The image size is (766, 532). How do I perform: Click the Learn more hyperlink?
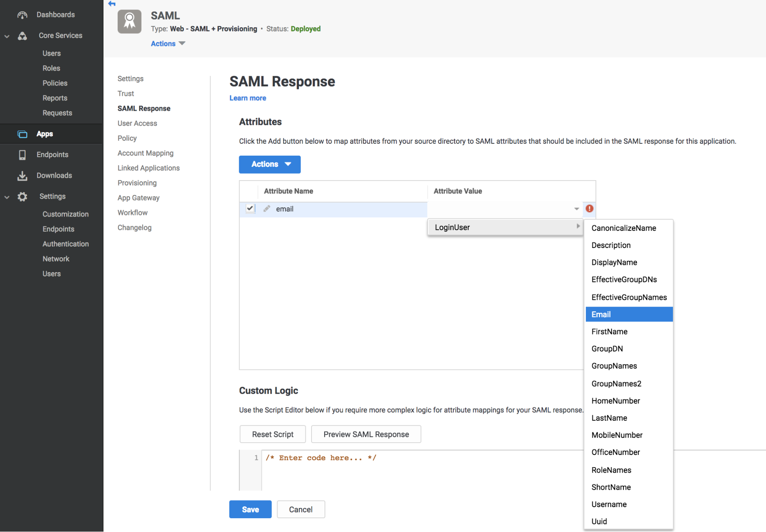[x=248, y=97]
